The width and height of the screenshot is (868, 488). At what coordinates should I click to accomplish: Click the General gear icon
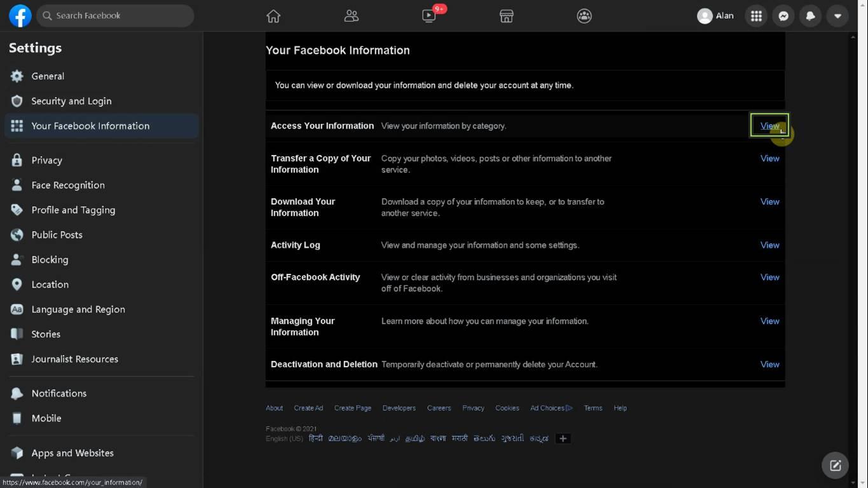[x=17, y=76]
